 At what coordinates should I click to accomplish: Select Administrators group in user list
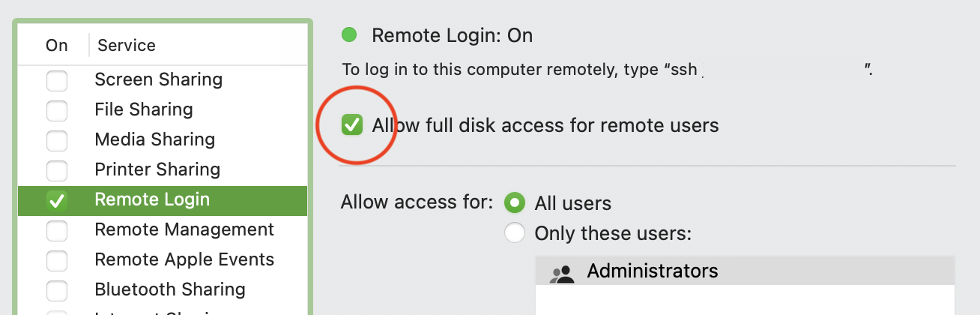(652, 271)
